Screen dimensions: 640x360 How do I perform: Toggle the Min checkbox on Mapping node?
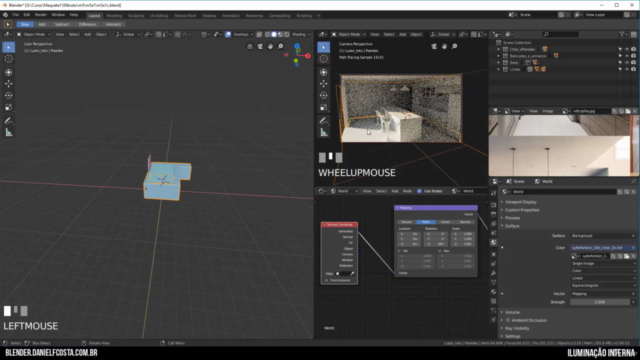pos(400,251)
